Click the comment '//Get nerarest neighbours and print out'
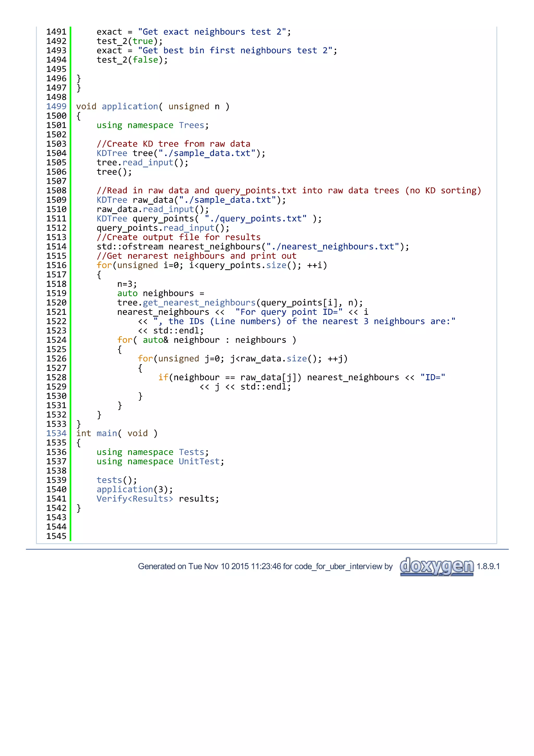The image size is (534, 756). (196, 256)
